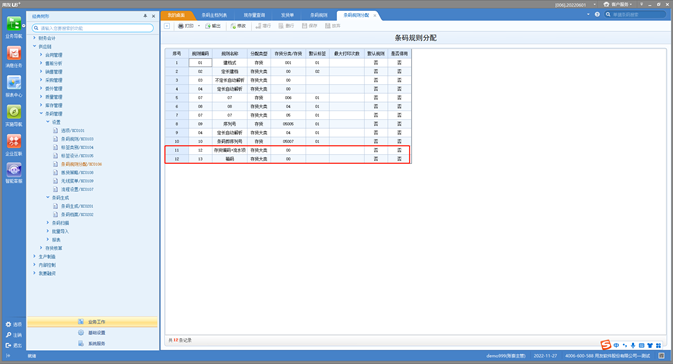The width and height of the screenshot is (673, 364).
Task: Click the microphone icon in the IME bar
Action: point(633,346)
